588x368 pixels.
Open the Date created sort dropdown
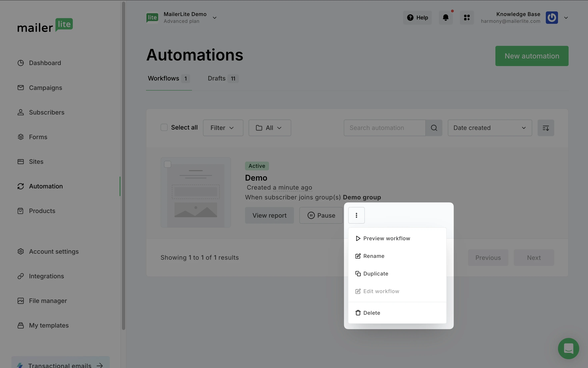pos(490,128)
